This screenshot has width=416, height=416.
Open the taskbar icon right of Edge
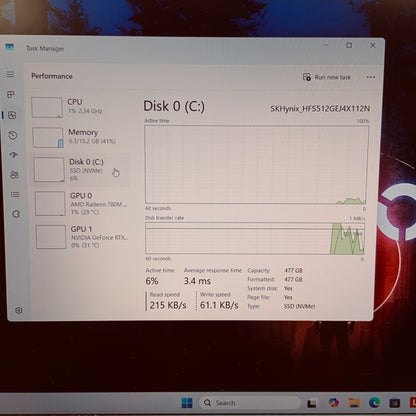coord(395,403)
